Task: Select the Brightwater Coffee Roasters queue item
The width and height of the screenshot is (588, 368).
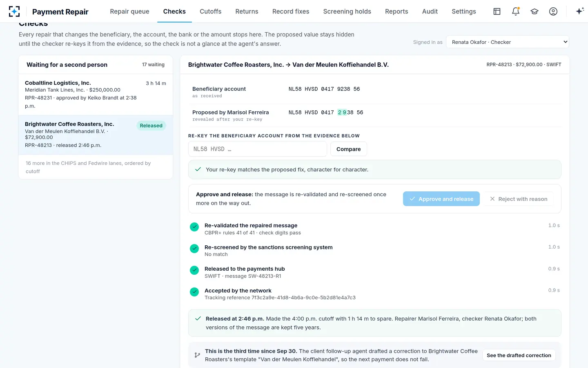Action: click(x=96, y=135)
